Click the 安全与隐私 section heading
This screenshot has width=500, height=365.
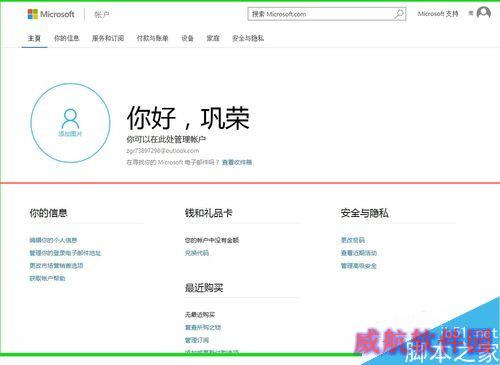click(364, 213)
